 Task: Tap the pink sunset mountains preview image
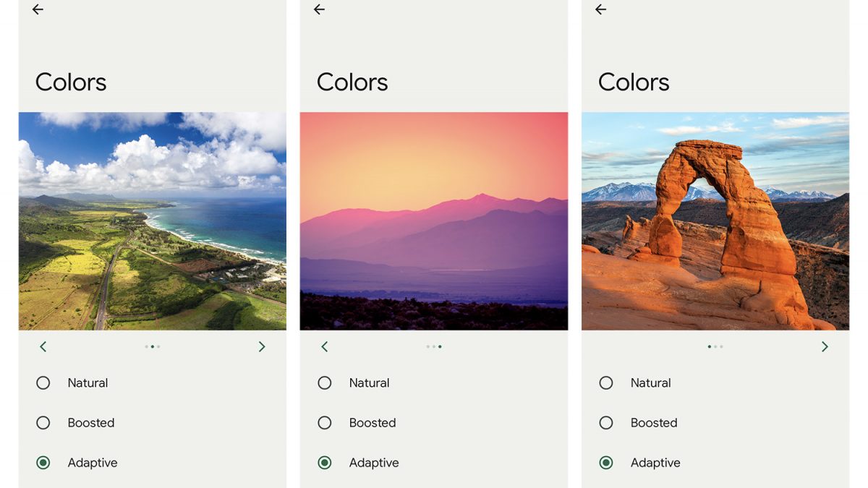434,221
